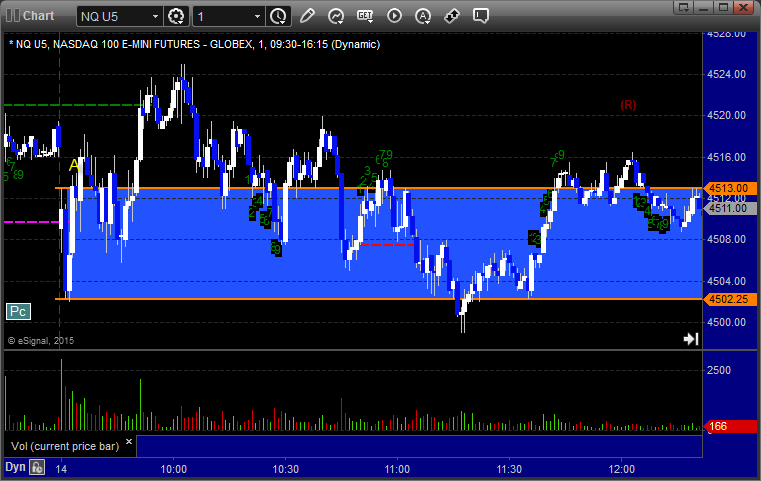Image resolution: width=761 pixels, height=481 pixels.
Task: Select the 4502.25 orange price label
Action: [x=729, y=299]
